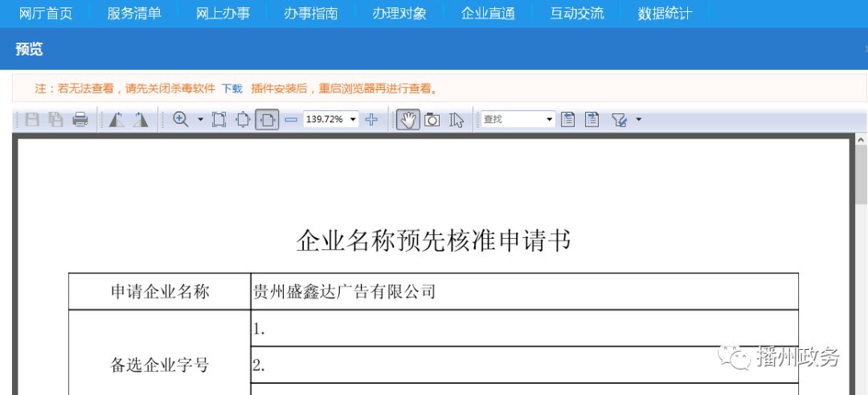Open the 查找 search box dropdown

tap(550, 120)
